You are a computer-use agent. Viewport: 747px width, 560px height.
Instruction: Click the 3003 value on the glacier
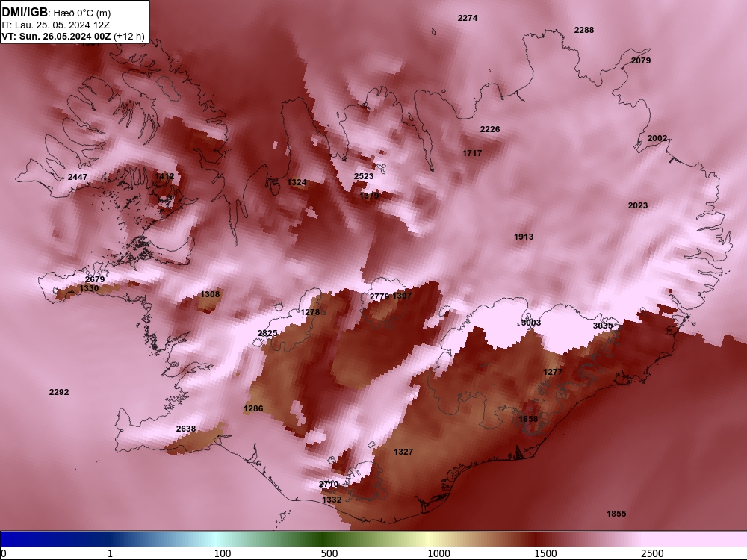tap(530, 323)
